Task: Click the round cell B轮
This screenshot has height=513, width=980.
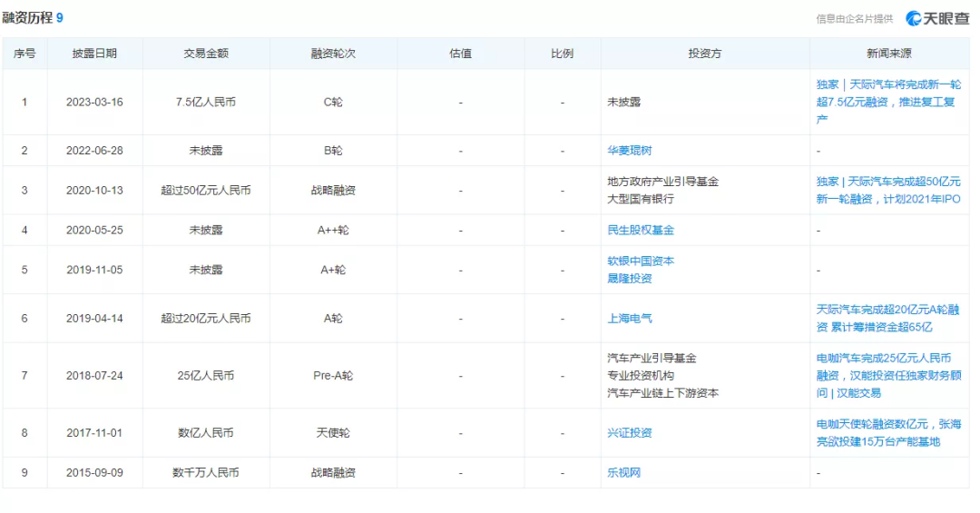Action: coord(333,150)
